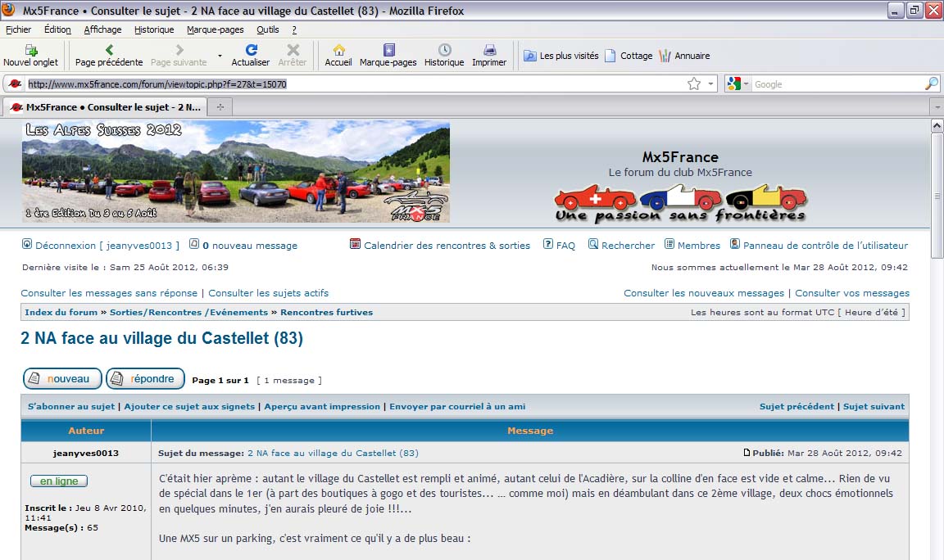This screenshot has height=560, width=944.
Task: Open the Page précédente history dropdown arrow
Action: tap(220, 56)
